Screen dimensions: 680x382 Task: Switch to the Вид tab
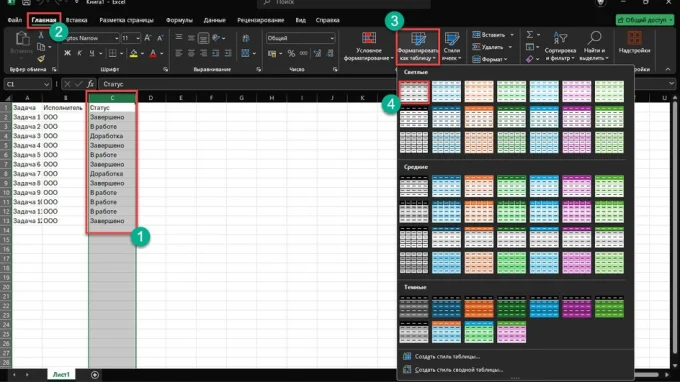[301, 20]
